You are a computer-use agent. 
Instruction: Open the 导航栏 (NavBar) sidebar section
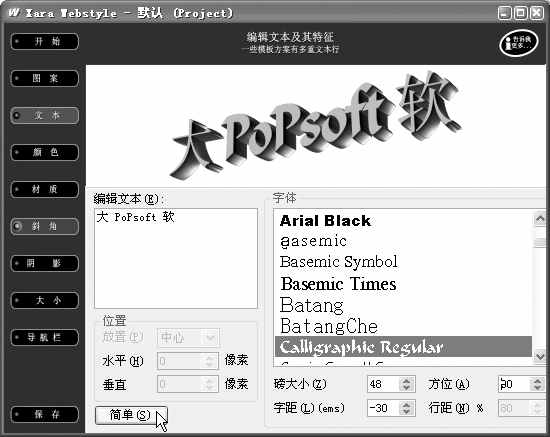tap(45, 337)
